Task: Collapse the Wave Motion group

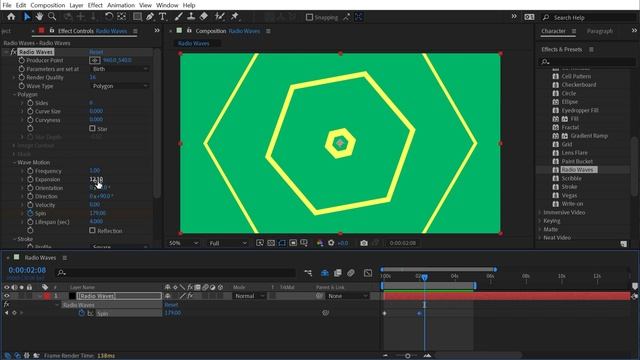Action: click(x=14, y=162)
